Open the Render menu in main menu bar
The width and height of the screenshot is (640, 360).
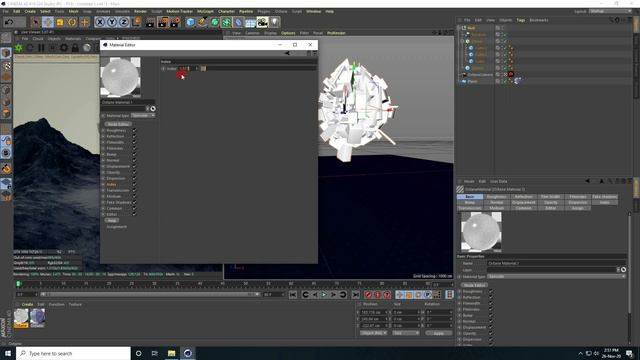click(x=140, y=11)
